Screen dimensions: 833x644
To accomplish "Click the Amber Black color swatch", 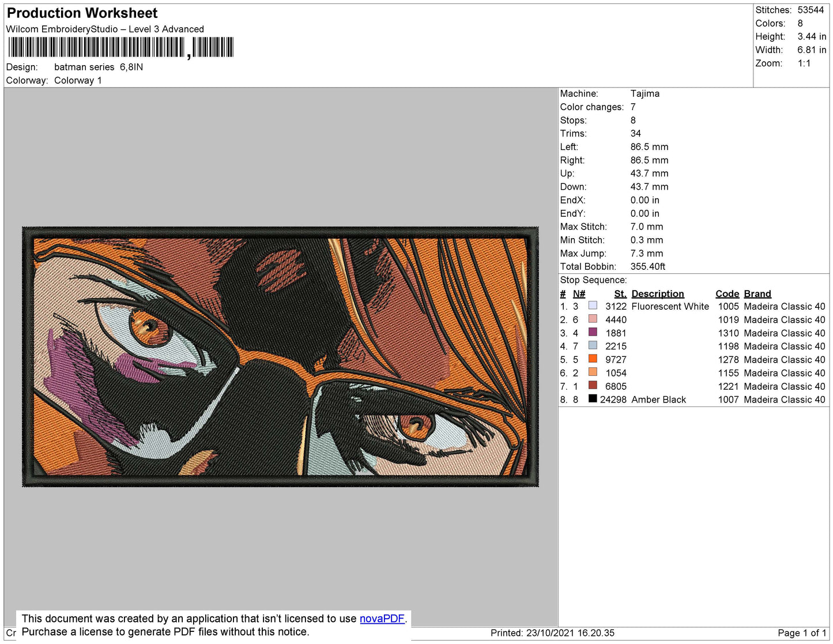I will (593, 398).
